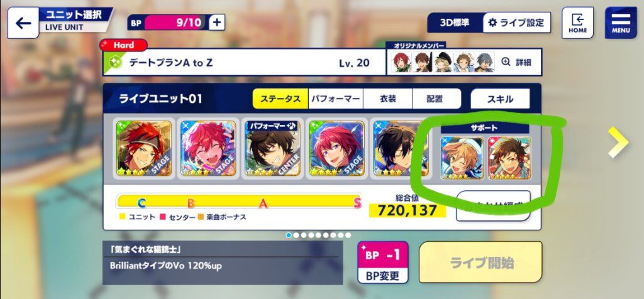
Task: Open the hamburger MENU icon
Action: point(621,23)
